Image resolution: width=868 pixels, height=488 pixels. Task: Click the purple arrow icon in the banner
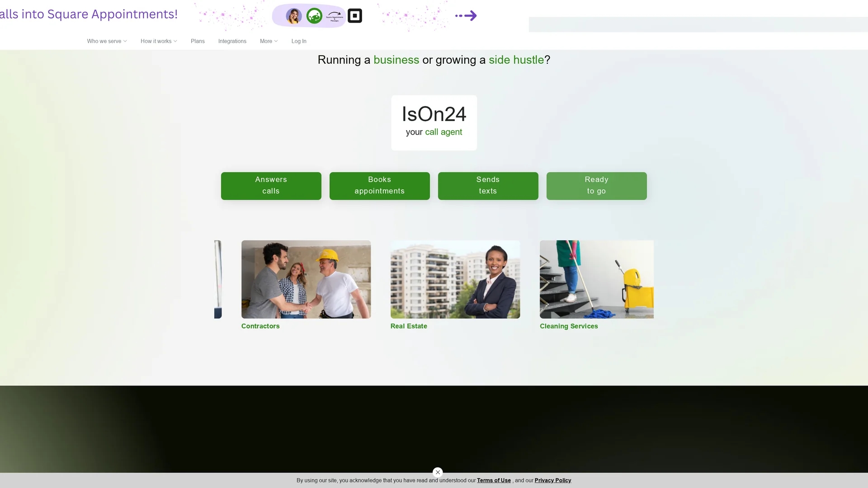click(x=466, y=16)
